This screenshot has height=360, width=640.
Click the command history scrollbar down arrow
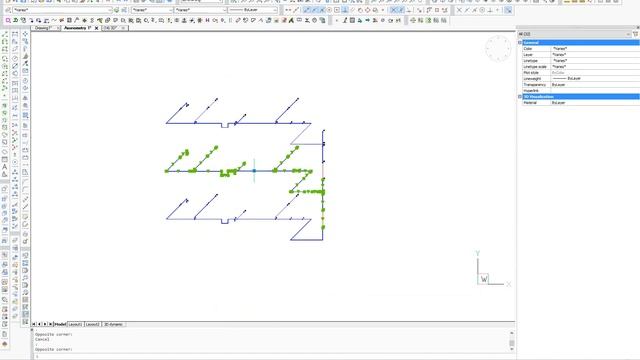point(512,349)
